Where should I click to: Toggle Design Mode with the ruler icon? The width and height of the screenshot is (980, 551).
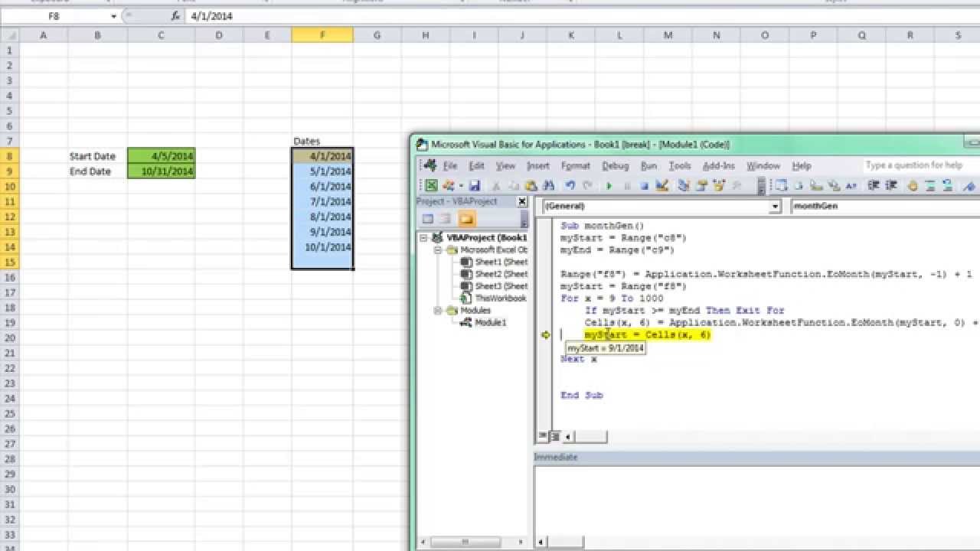662,185
